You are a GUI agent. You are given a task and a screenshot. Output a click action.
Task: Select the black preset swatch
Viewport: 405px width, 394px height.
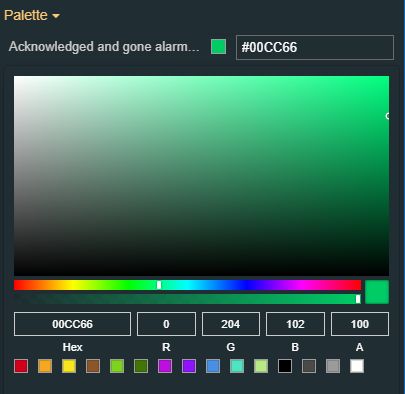tap(285, 366)
